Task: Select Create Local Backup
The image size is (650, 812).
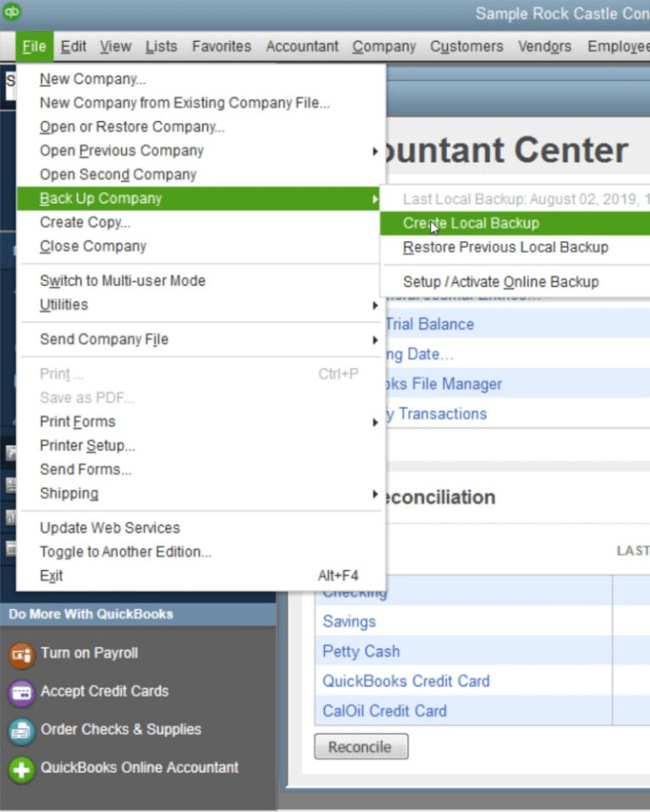Action: pos(515,223)
